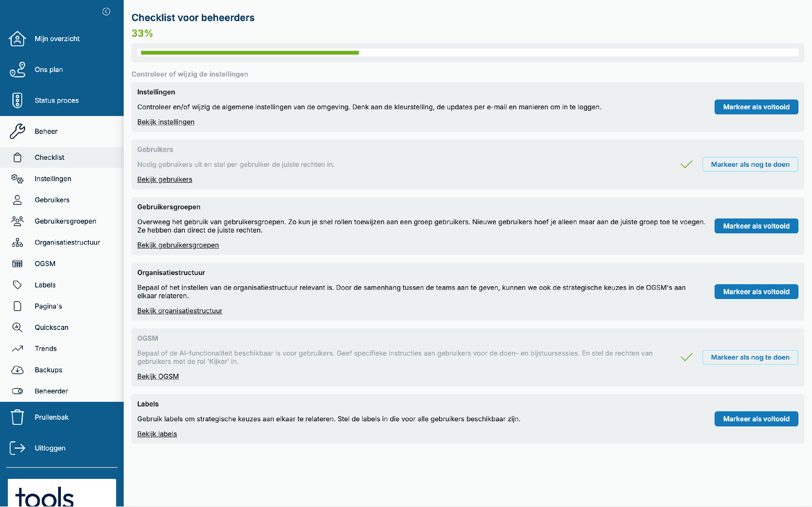Open Ons plan route icon

[x=17, y=69]
